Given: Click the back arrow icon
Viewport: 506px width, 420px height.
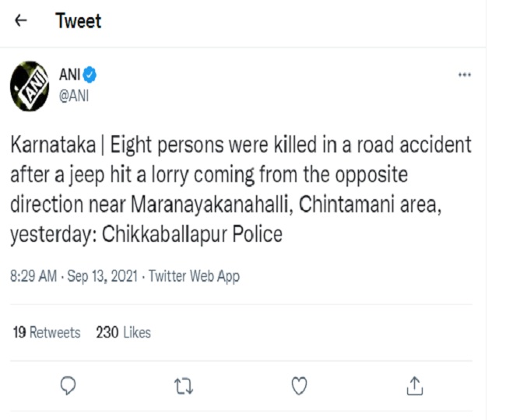Looking at the screenshot, I should pyautogui.click(x=21, y=21).
